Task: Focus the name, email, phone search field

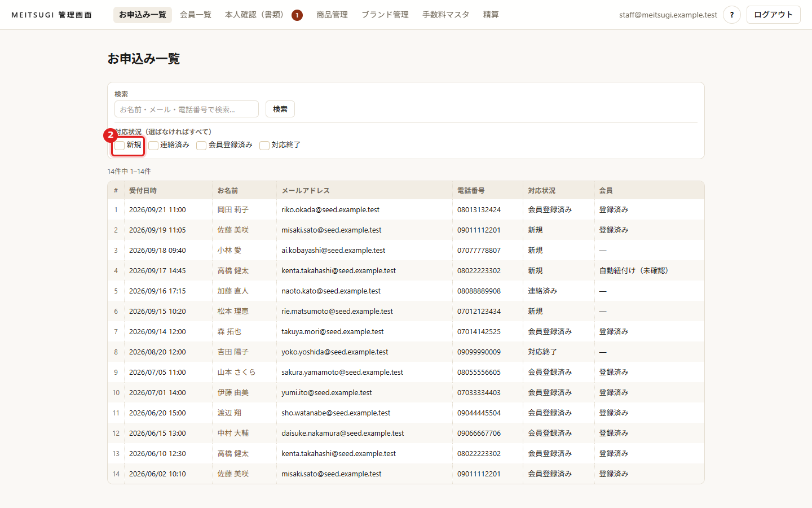Action: pyautogui.click(x=187, y=109)
